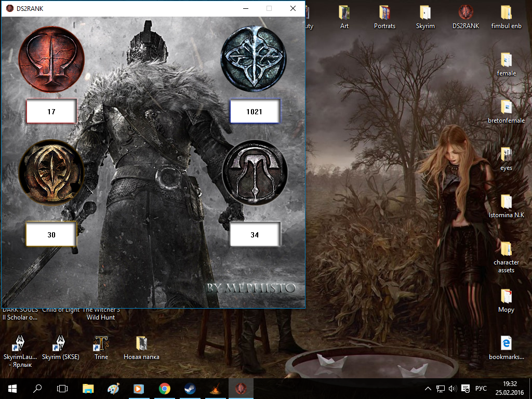Select the SkyrimLauncher shortcut icon
The width and height of the screenshot is (532, 399).
click(x=20, y=352)
